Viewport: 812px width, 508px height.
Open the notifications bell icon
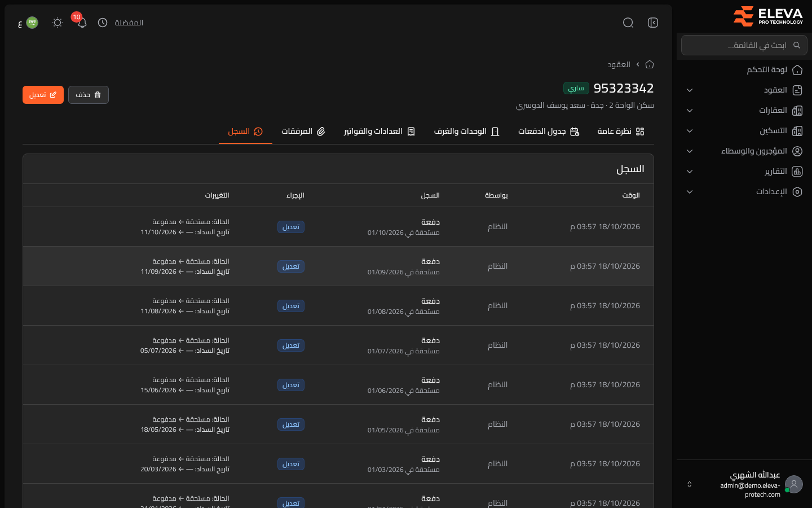[x=82, y=23]
